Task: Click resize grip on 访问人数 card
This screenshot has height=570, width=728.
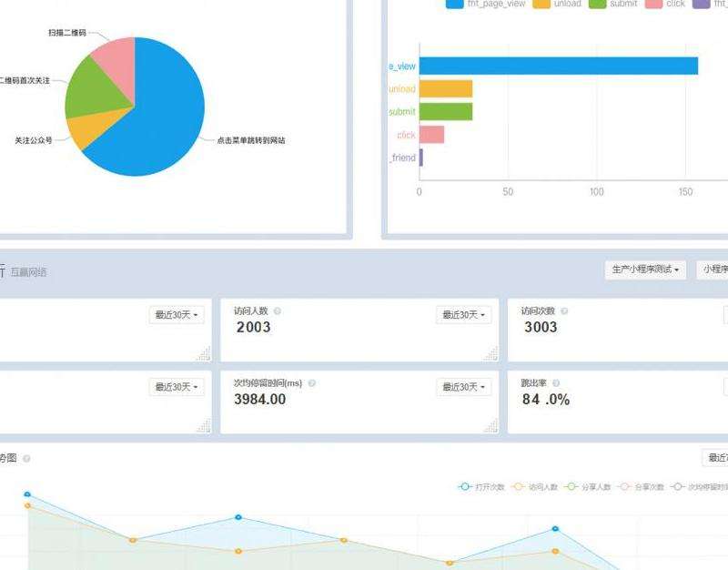Action: [x=490, y=352]
